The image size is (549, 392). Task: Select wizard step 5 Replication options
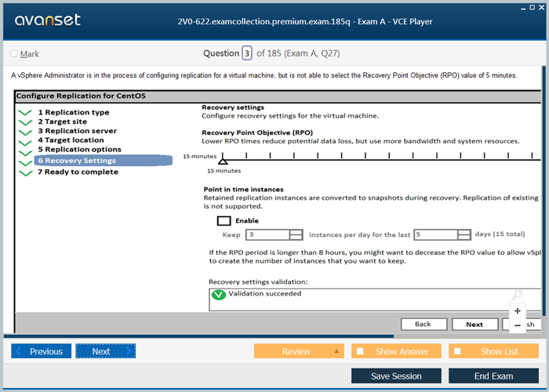click(79, 150)
